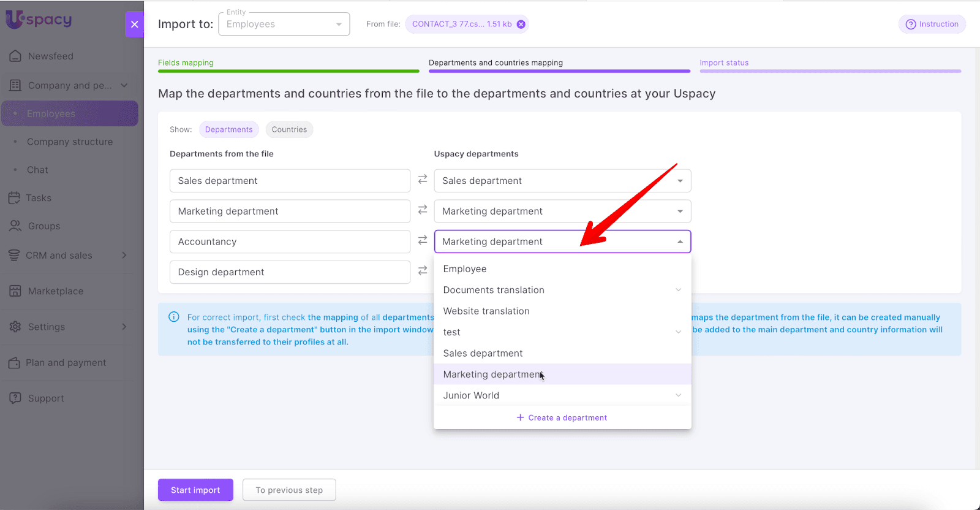980x510 pixels.
Task: Expand the Documents translation sub-departments
Action: click(x=678, y=290)
